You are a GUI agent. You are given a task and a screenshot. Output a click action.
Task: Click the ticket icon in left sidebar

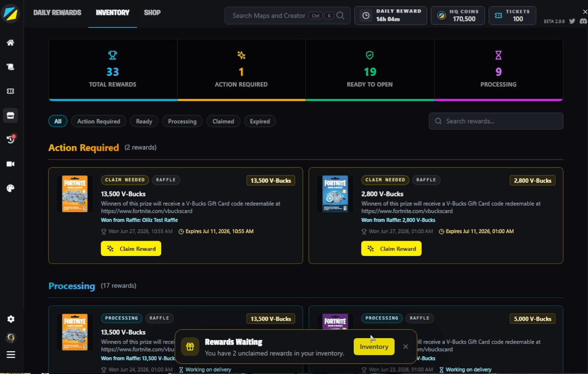(x=10, y=91)
